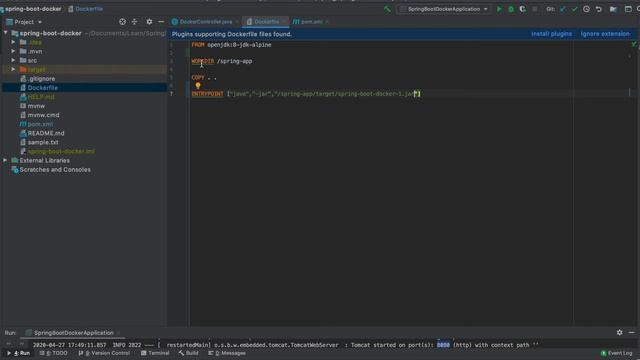The image size is (640, 360).
Task: Expand the target folder
Action: pos(13,69)
